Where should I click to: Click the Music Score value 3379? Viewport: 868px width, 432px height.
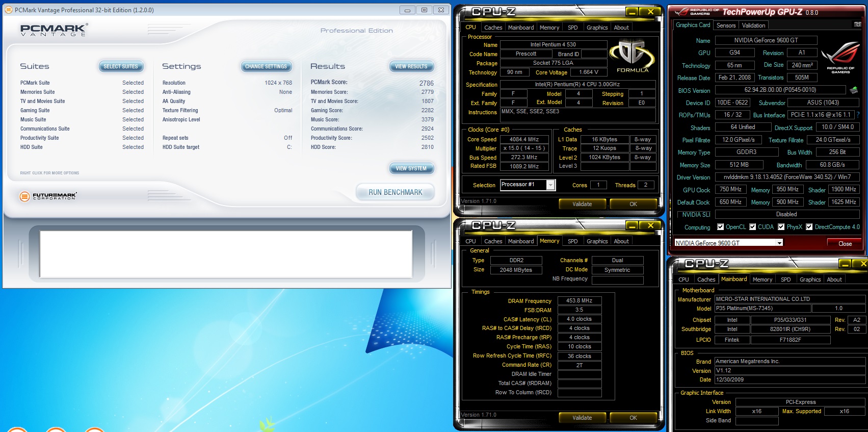(428, 119)
